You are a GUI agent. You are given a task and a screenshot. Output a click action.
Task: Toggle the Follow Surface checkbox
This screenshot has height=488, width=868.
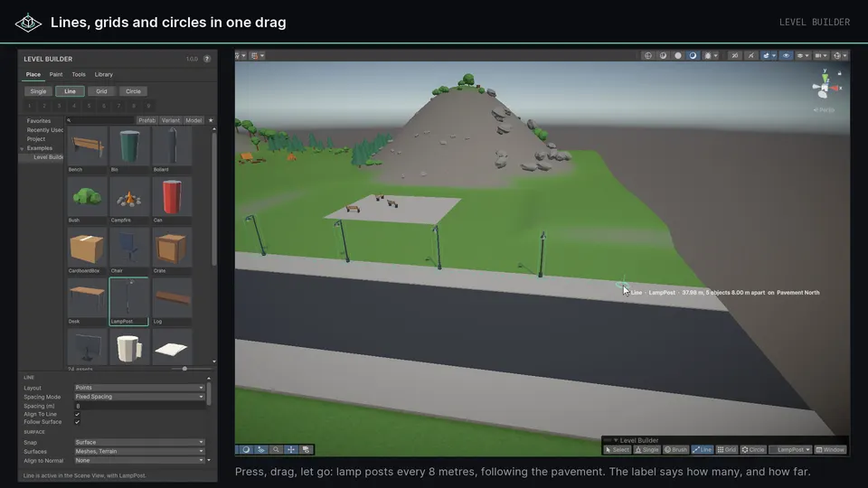pos(77,422)
